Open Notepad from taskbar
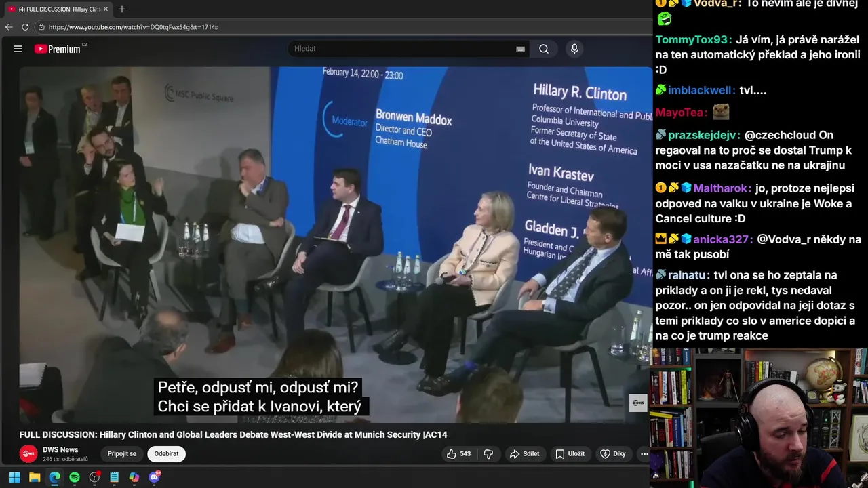 point(115,477)
